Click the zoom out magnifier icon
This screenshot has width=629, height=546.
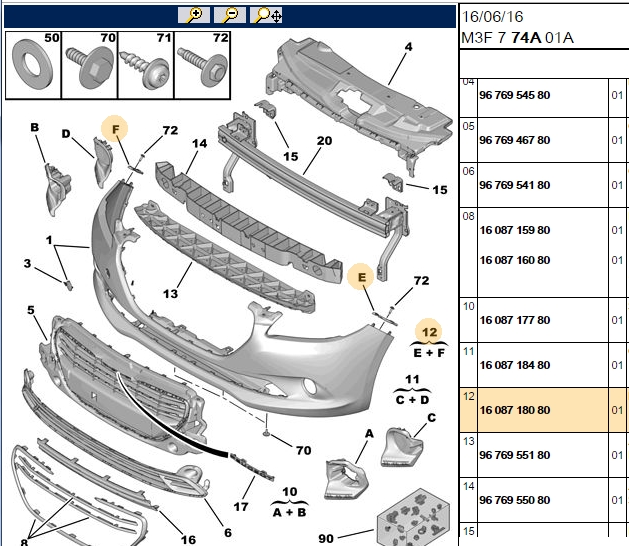click(x=230, y=15)
